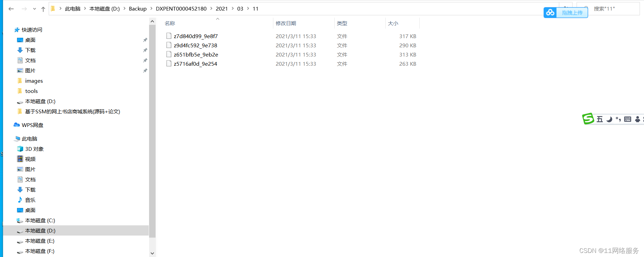
Task: Open the images folder in the sidebar
Action: tap(34, 81)
